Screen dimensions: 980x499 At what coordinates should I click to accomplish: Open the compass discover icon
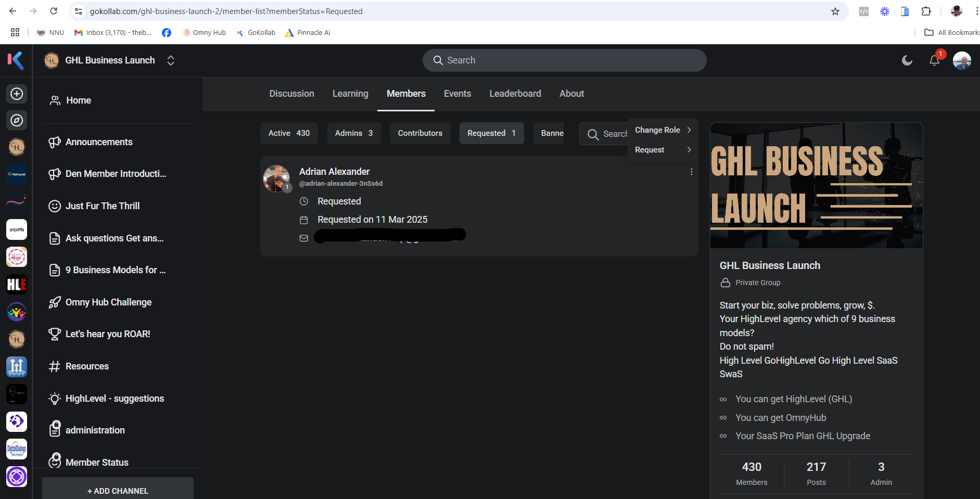pos(17,120)
